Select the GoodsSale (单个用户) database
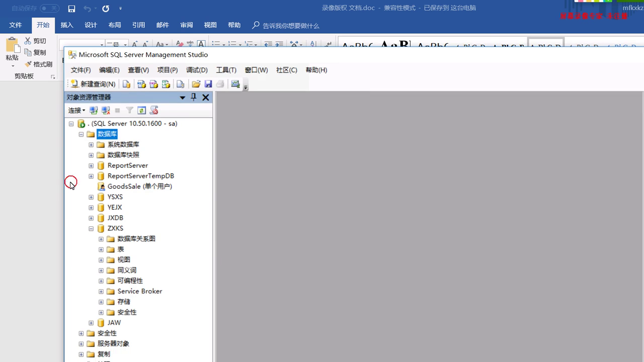Screen dimensions: 644x362 [139, 187]
